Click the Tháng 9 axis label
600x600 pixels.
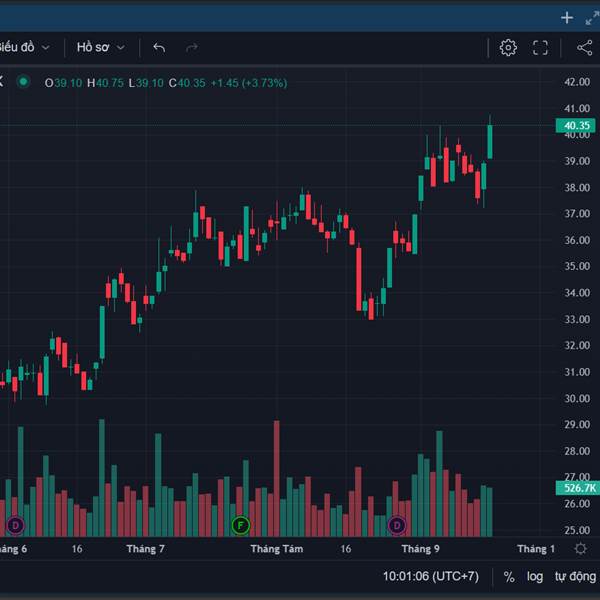(421, 549)
